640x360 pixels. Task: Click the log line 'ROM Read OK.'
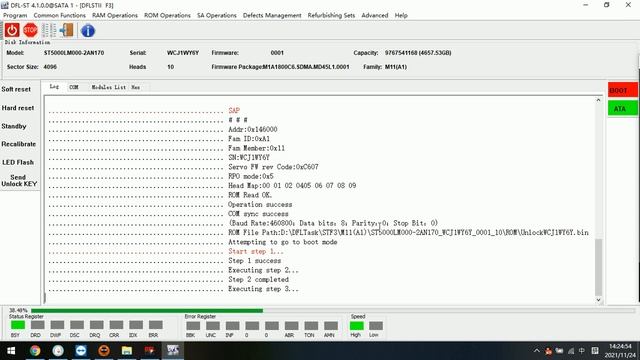point(250,195)
